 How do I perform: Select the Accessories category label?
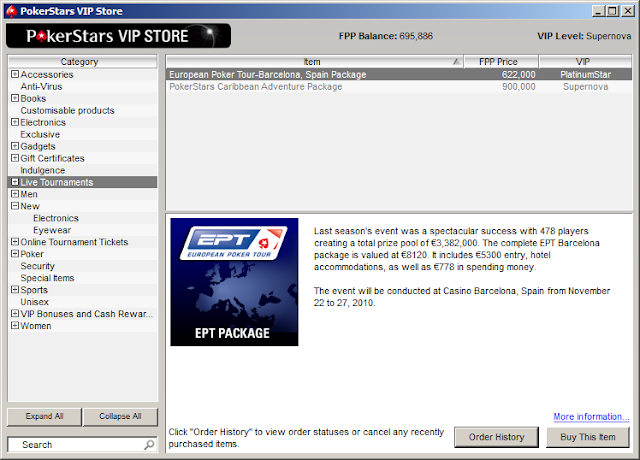(x=47, y=74)
